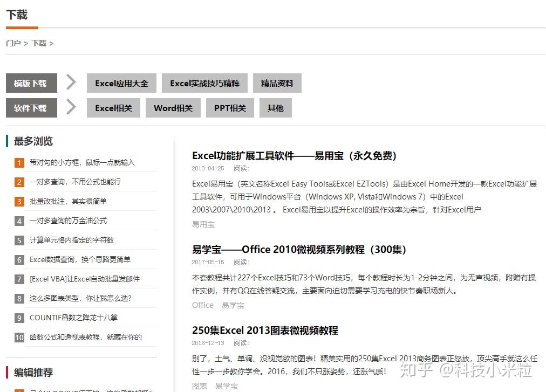Open the Excel应用大全 category
The image size is (546, 392).
[x=121, y=83]
